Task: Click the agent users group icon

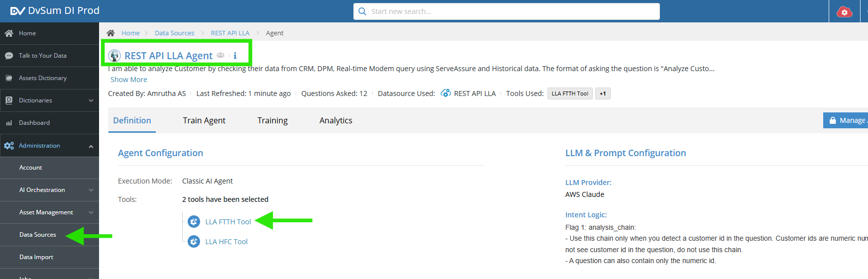Action: [x=220, y=55]
